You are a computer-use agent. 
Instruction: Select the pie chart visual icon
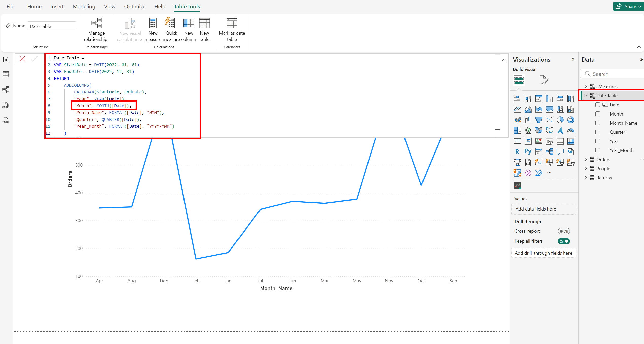[x=560, y=120]
